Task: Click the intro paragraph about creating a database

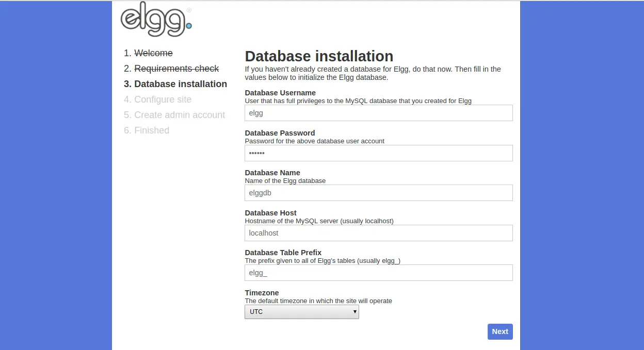Action: [373, 73]
